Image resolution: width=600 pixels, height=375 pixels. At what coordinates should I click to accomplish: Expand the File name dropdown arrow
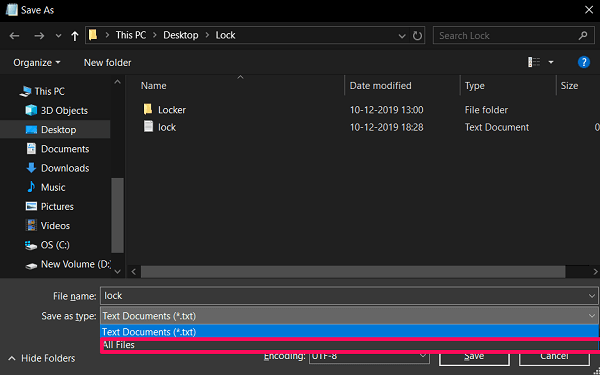(x=592, y=296)
